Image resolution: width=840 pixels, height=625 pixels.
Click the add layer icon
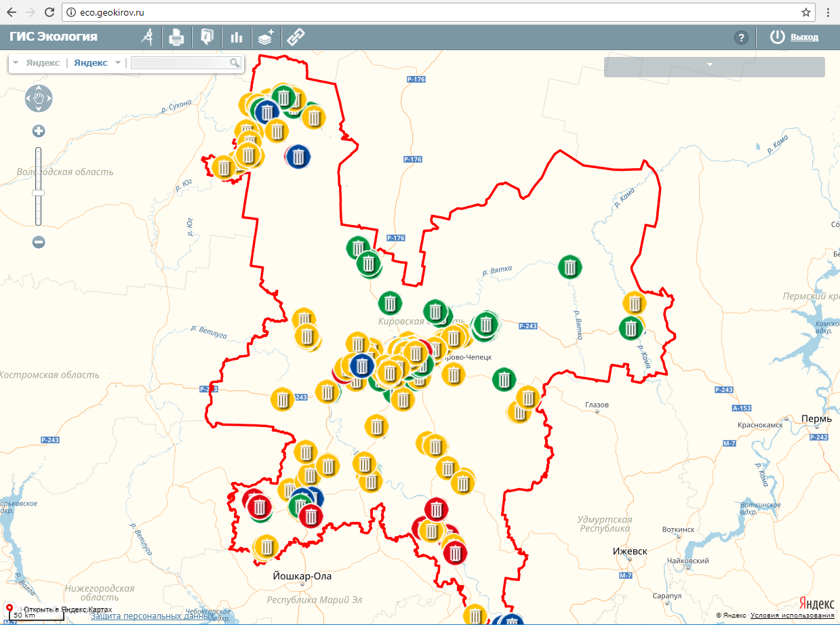pos(266,37)
